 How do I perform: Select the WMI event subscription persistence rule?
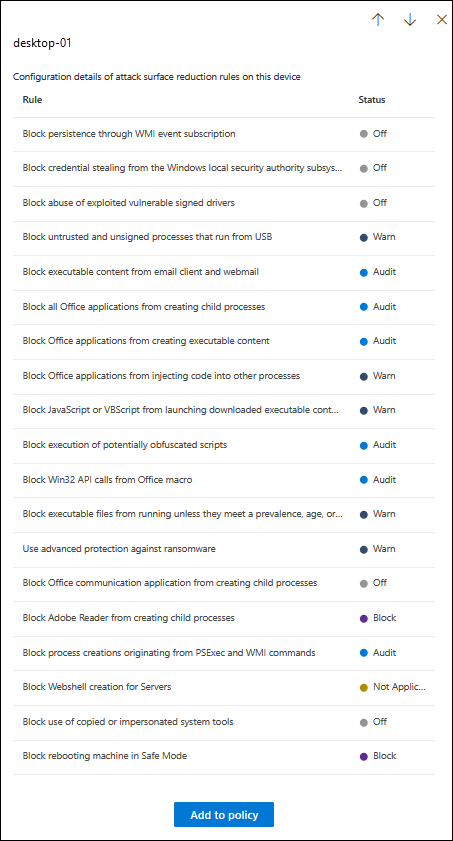pyautogui.click(x=224, y=134)
